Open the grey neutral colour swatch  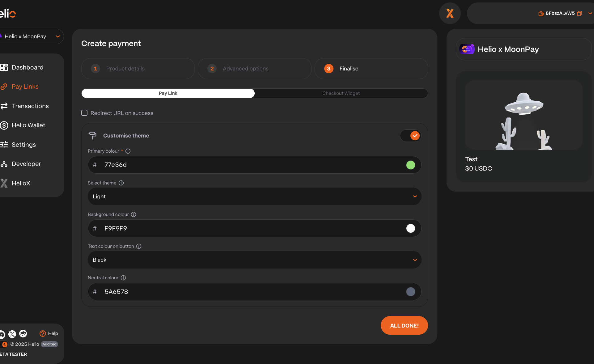point(411,292)
